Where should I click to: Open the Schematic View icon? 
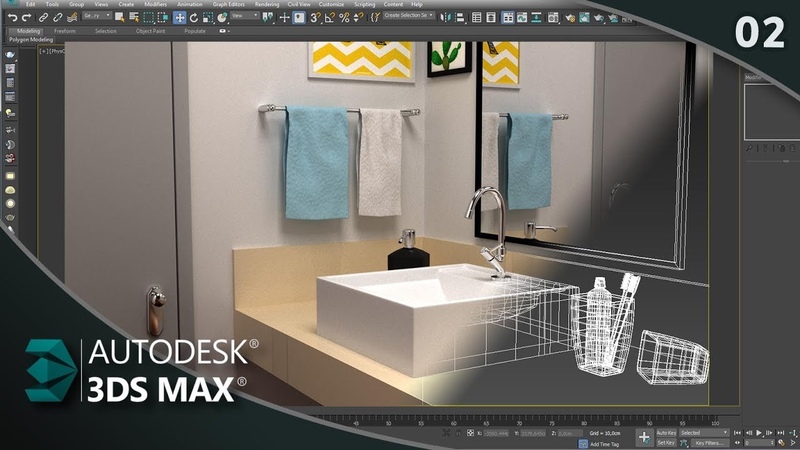click(536, 18)
